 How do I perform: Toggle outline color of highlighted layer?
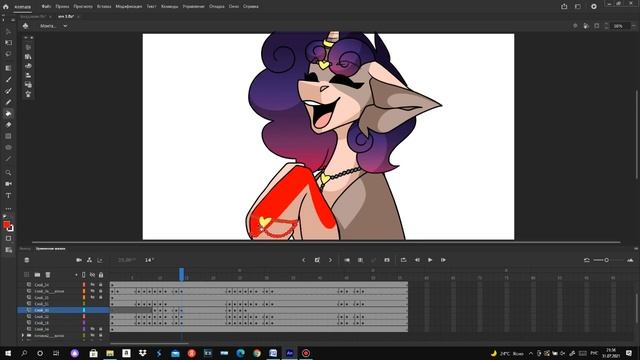[x=84, y=310]
